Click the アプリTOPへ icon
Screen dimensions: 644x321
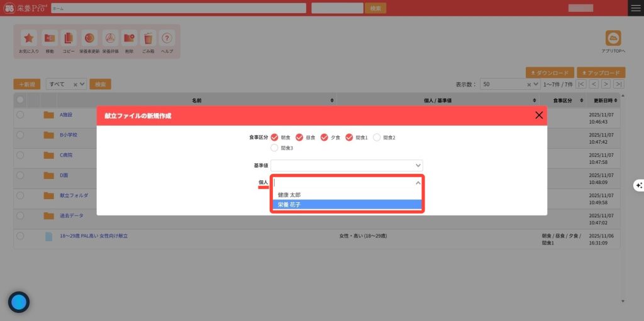[613, 38]
